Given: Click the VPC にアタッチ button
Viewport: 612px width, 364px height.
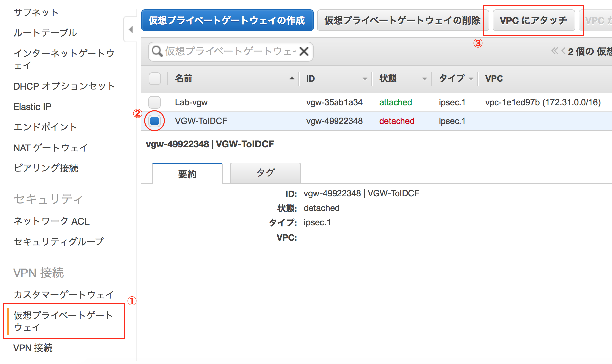Looking at the screenshot, I should click(534, 20).
